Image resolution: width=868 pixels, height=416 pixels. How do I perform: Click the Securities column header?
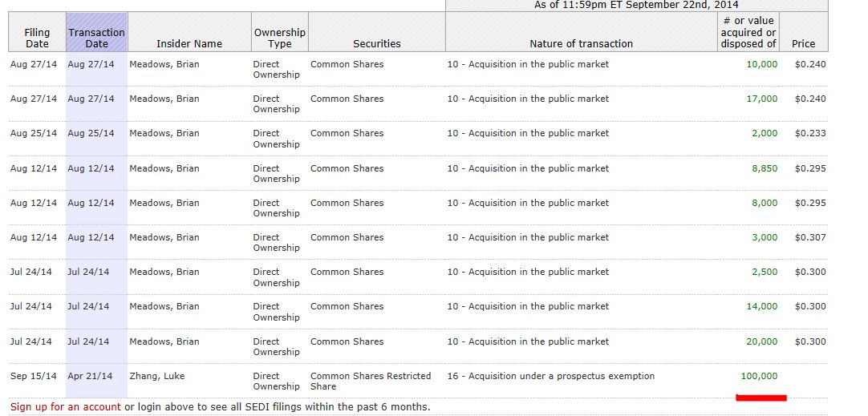pyautogui.click(x=376, y=43)
